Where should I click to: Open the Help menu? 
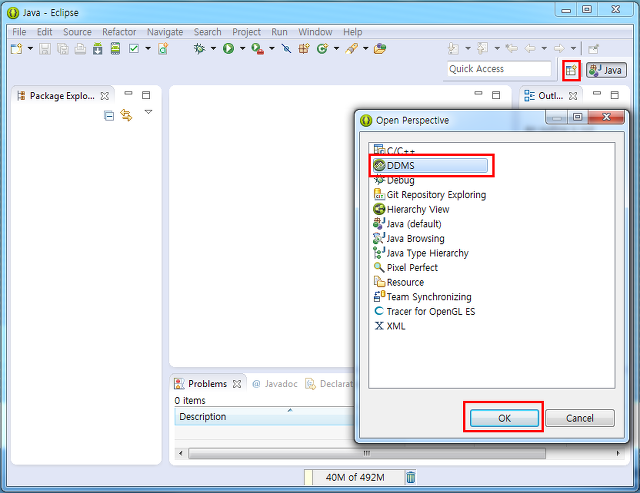[353, 32]
